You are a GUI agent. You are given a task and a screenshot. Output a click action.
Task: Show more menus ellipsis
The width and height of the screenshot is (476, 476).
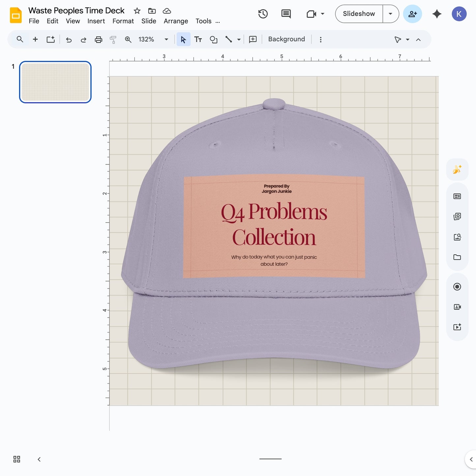click(x=218, y=22)
